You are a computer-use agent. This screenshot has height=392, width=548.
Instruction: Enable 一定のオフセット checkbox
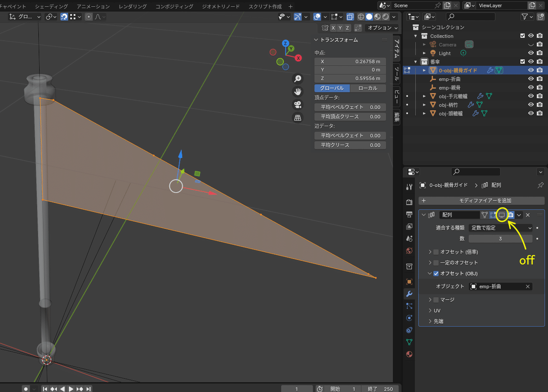436,263
